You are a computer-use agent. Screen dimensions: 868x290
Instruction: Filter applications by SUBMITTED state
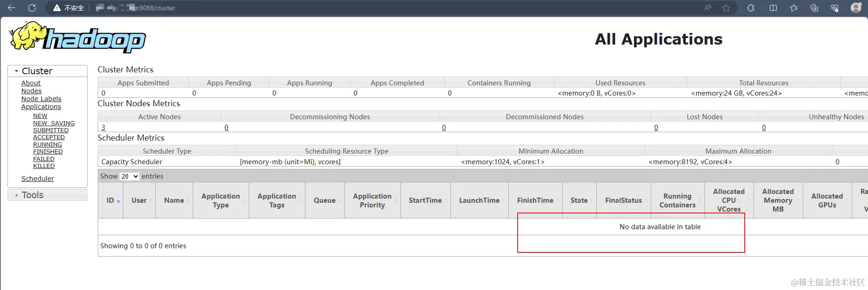click(x=51, y=130)
